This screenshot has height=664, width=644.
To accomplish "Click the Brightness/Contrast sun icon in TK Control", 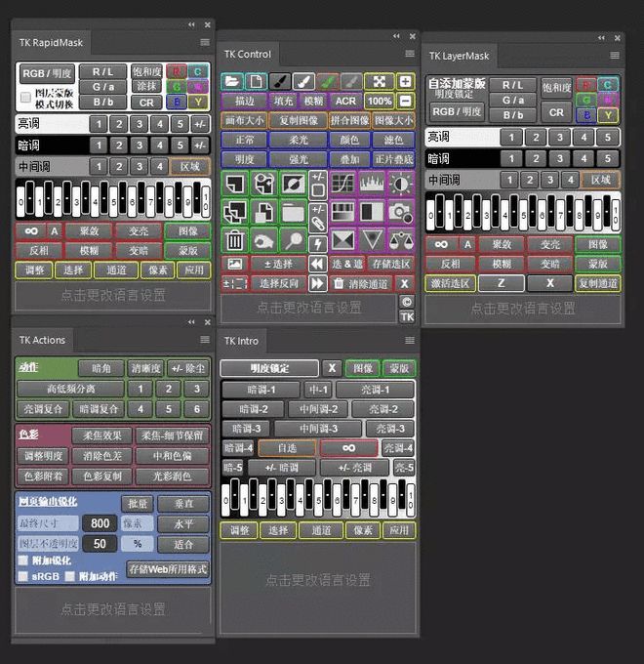I will pyautogui.click(x=400, y=184).
